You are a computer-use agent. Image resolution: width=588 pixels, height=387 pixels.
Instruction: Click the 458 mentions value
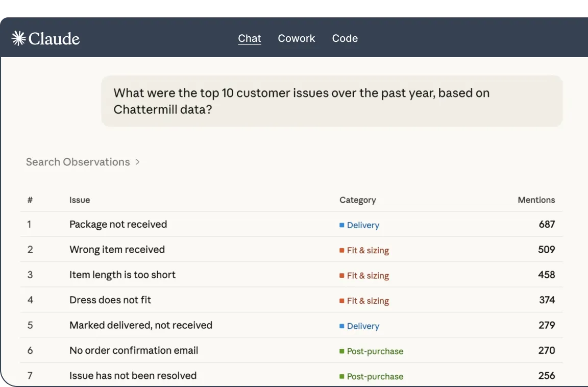point(546,275)
